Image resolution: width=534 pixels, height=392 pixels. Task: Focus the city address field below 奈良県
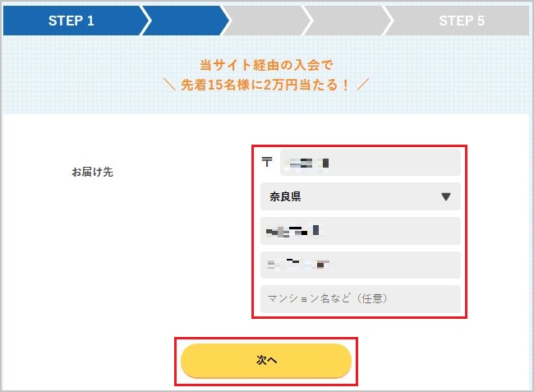(361, 231)
